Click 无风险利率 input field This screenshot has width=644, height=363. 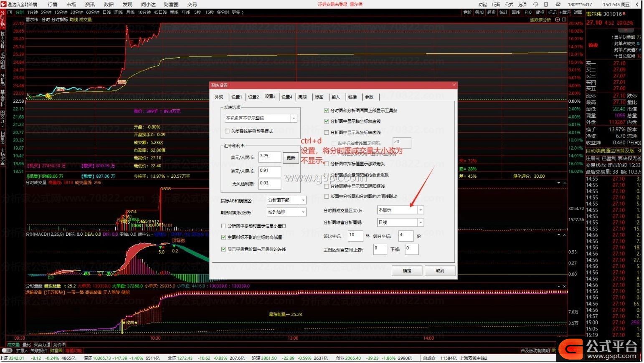[x=269, y=184]
